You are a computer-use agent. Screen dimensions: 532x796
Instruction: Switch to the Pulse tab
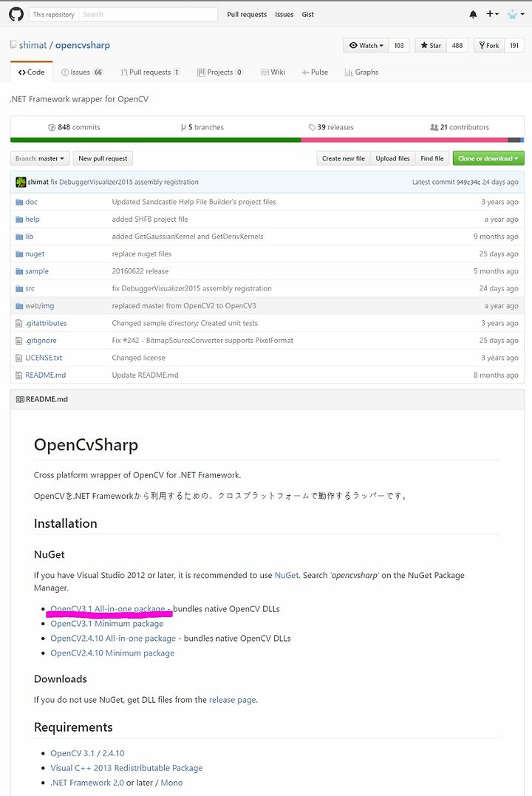[315, 72]
